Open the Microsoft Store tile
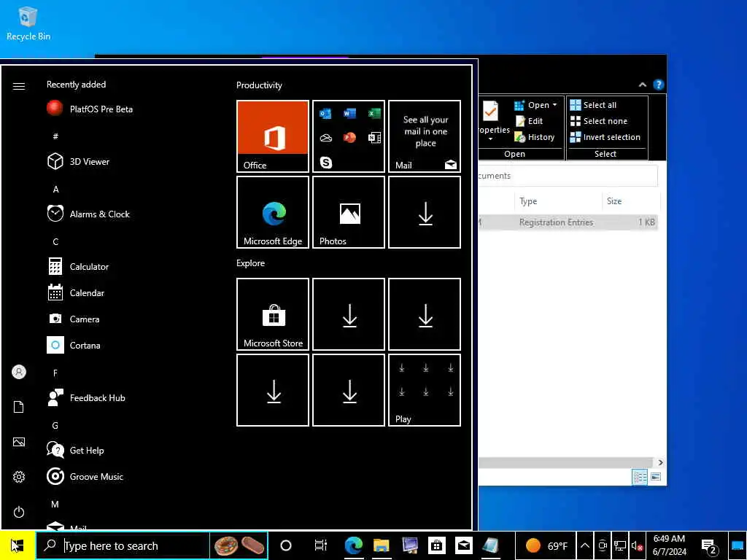The image size is (747, 560). (273, 314)
